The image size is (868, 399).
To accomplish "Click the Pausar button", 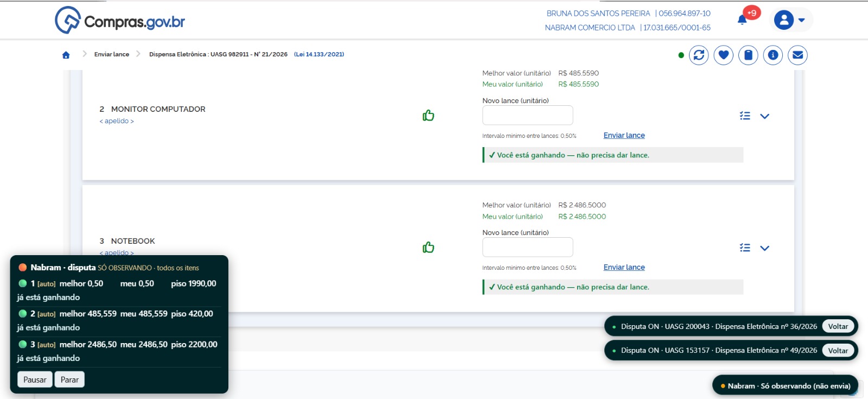I will tap(35, 379).
